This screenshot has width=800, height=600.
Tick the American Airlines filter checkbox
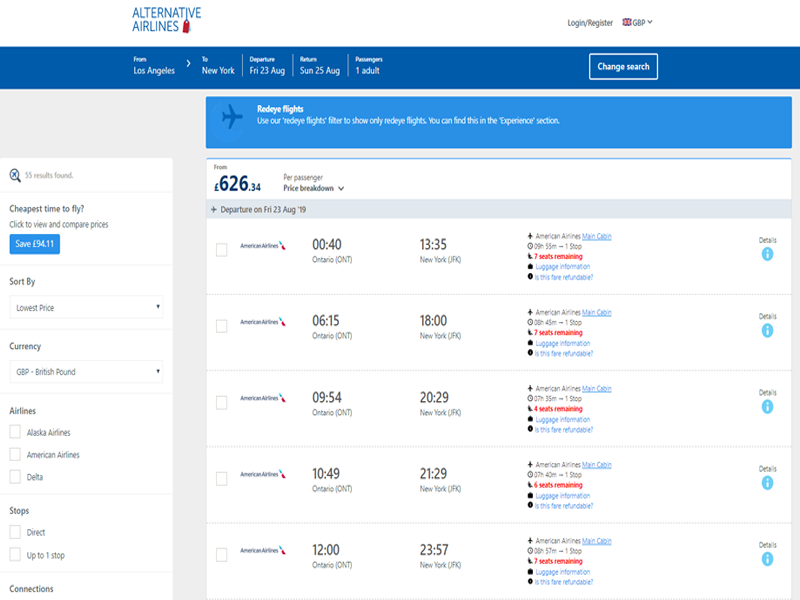point(15,454)
